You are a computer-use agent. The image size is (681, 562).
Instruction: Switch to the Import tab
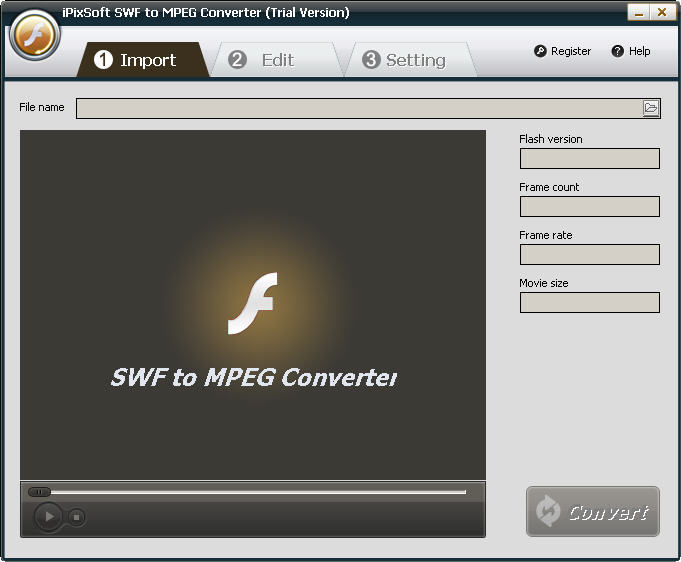click(143, 60)
